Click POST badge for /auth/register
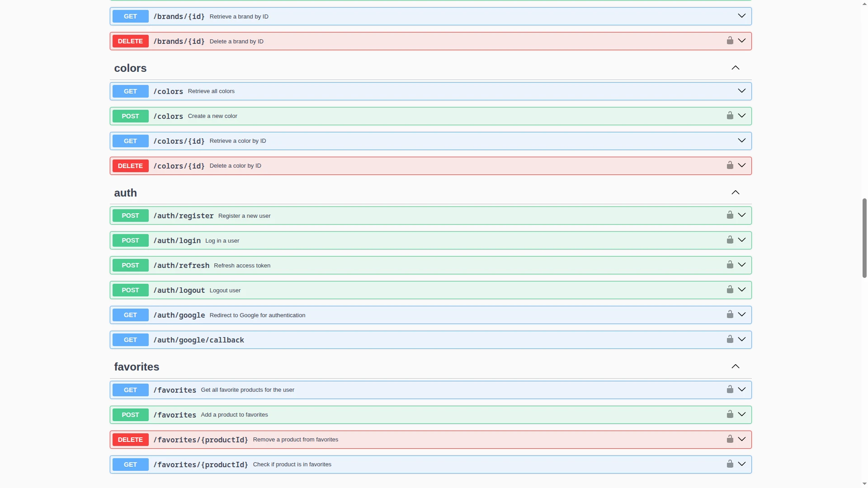The height and width of the screenshot is (488, 868). point(130,216)
